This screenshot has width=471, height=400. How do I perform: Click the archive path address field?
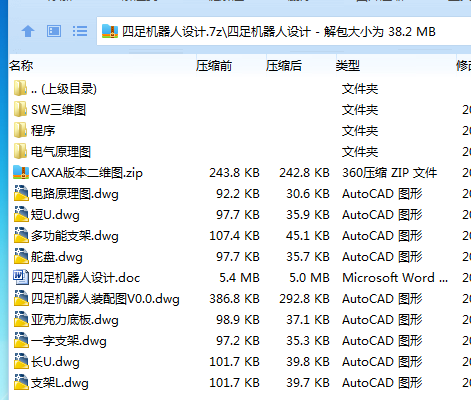click(283, 31)
